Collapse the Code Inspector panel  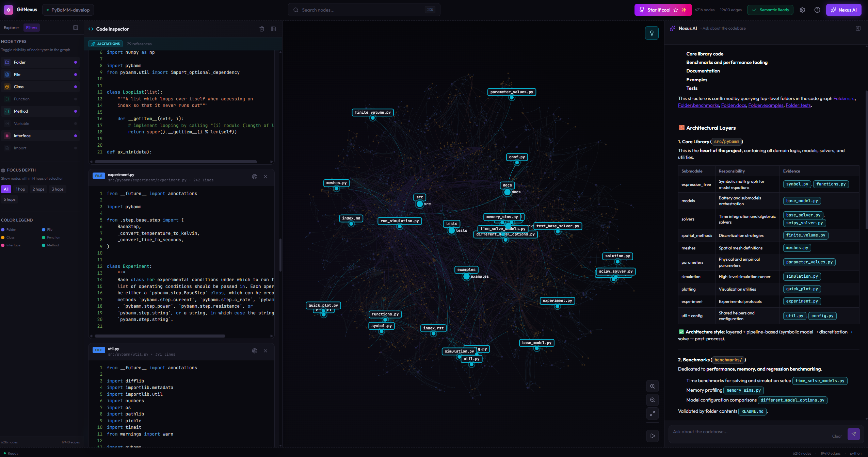[273, 29]
